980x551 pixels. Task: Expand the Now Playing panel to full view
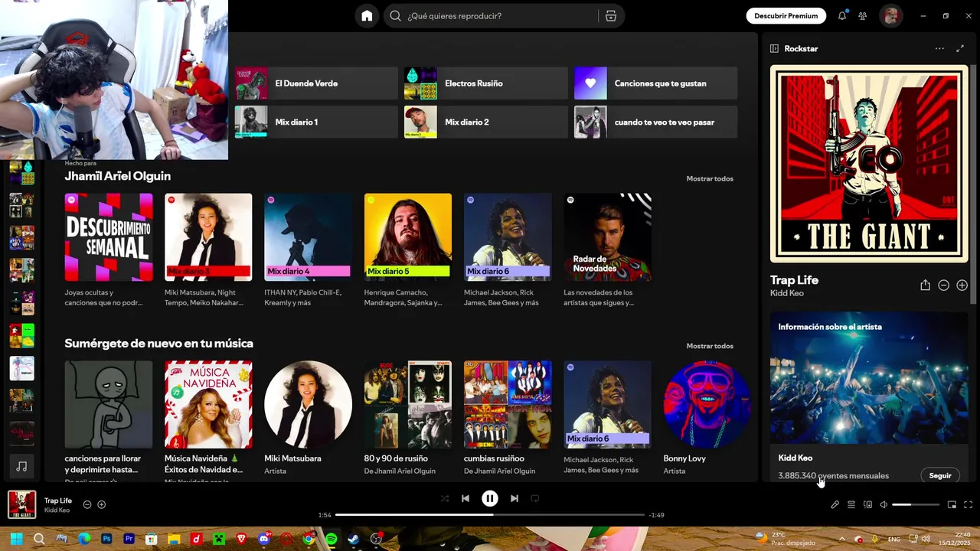[x=960, y=48]
